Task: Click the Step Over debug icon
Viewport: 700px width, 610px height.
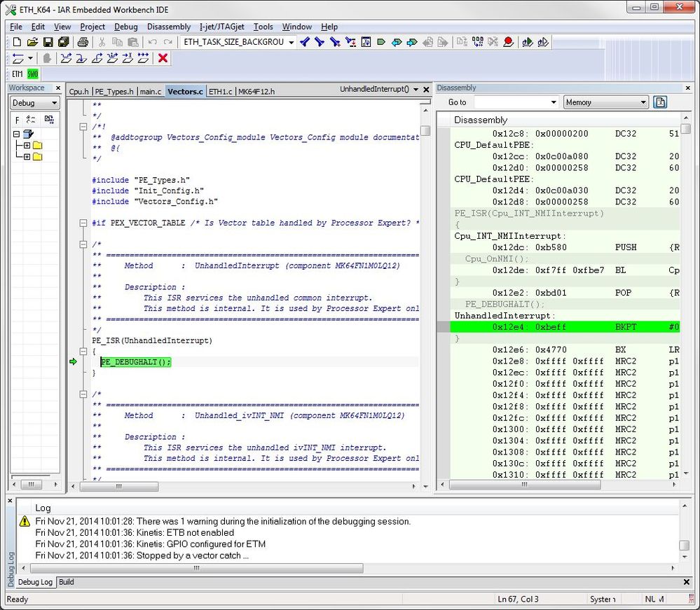Action: pyautogui.click(x=66, y=58)
